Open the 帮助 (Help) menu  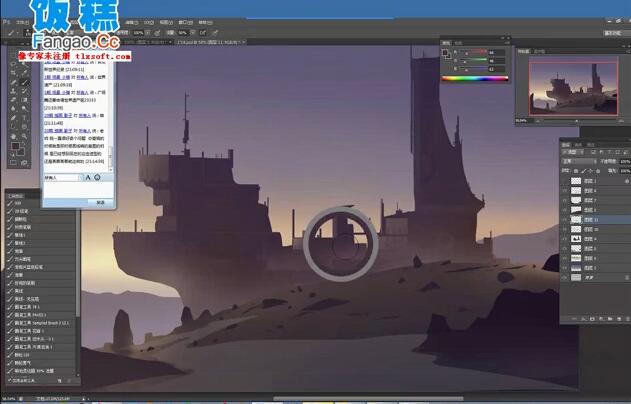tap(206, 23)
